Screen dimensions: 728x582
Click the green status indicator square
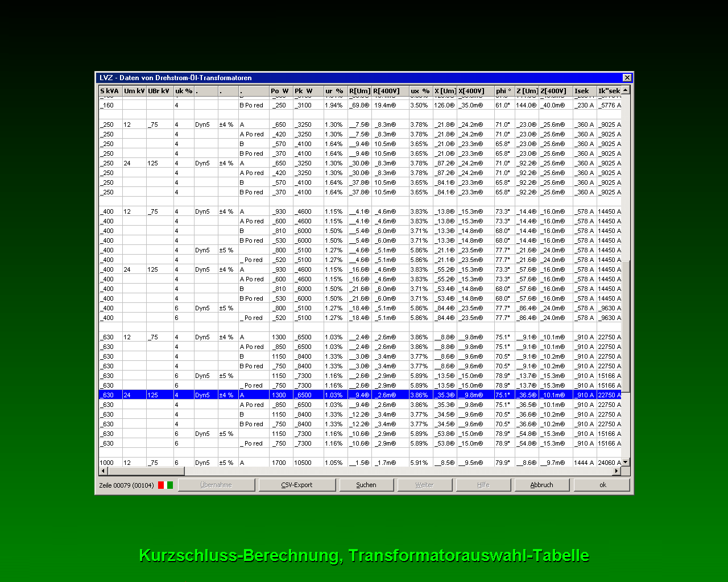170,485
